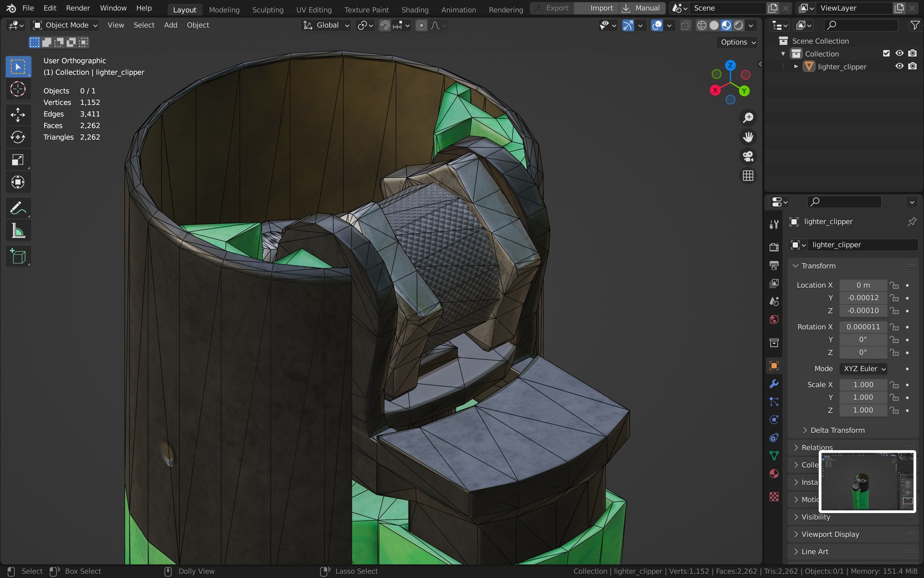Toggle Location X lock

894,285
